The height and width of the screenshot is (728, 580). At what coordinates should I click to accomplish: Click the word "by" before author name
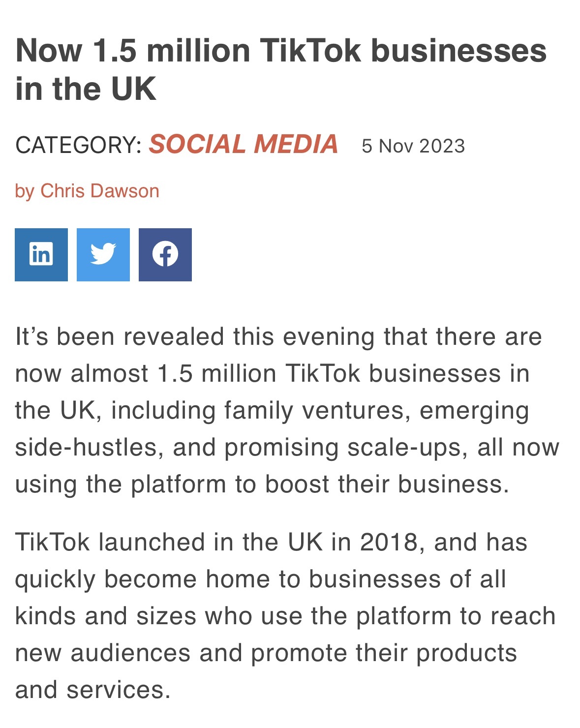pyautogui.click(x=25, y=191)
